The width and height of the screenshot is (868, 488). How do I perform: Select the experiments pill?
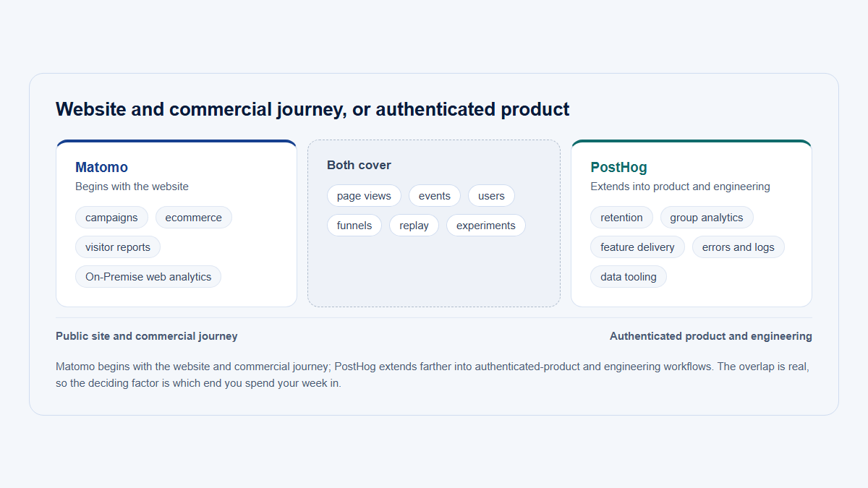[486, 226]
